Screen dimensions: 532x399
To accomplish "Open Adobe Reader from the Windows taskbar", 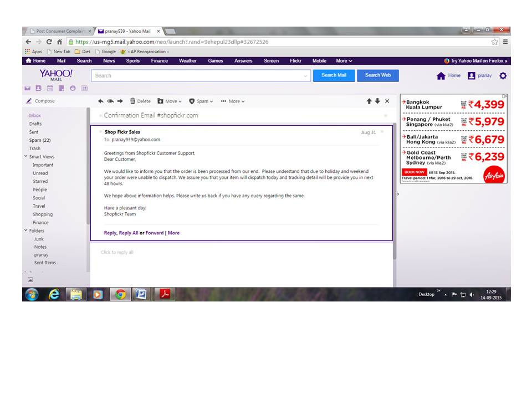I will click(164, 294).
